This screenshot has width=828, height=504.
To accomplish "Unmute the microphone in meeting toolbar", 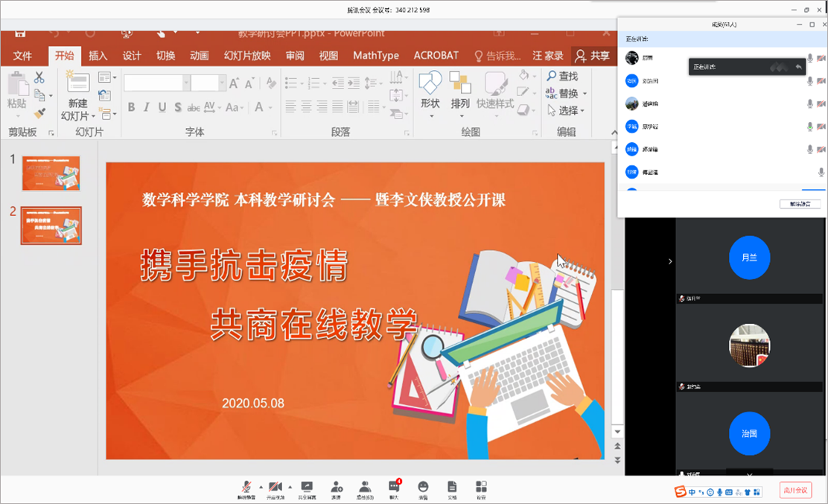I will click(x=246, y=488).
